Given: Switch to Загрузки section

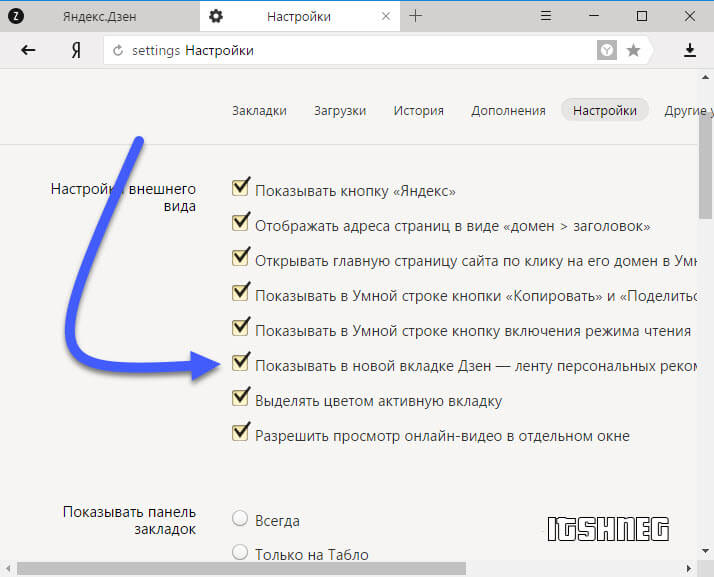Looking at the screenshot, I should [340, 111].
